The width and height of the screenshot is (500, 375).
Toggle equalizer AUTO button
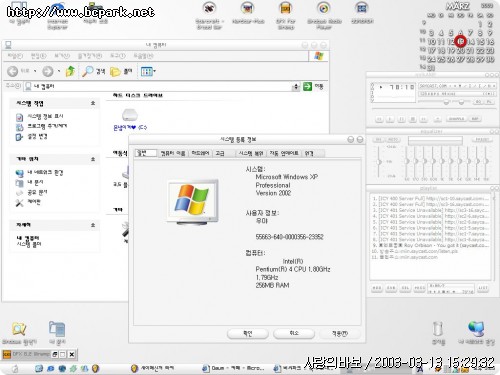pyautogui.click(x=393, y=140)
